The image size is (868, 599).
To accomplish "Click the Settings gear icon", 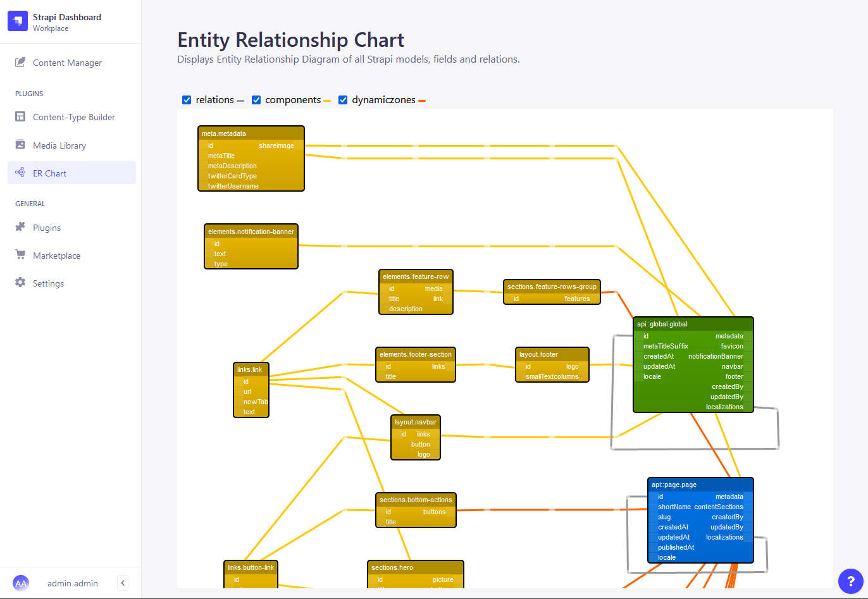I will 21,283.
